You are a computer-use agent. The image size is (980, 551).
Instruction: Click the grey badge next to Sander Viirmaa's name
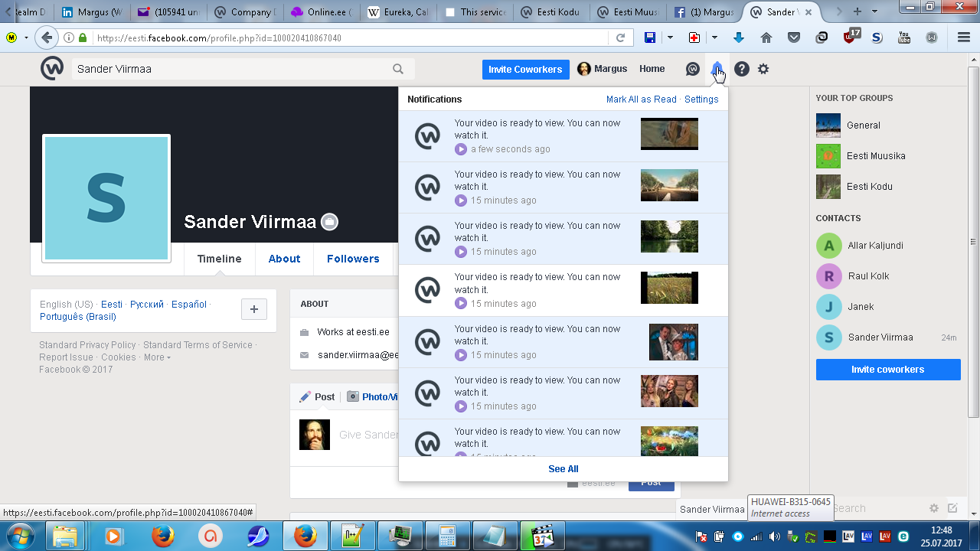click(x=329, y=222)
